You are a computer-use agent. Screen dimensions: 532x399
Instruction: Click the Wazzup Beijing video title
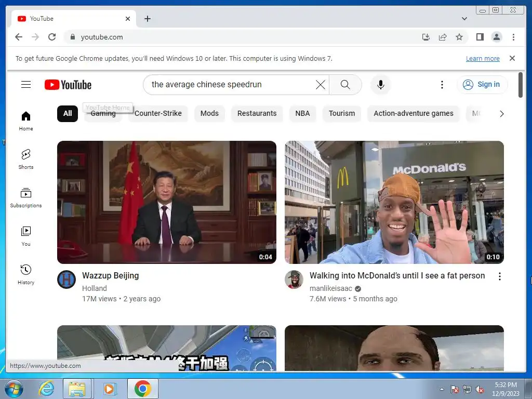tap(110, 275)
